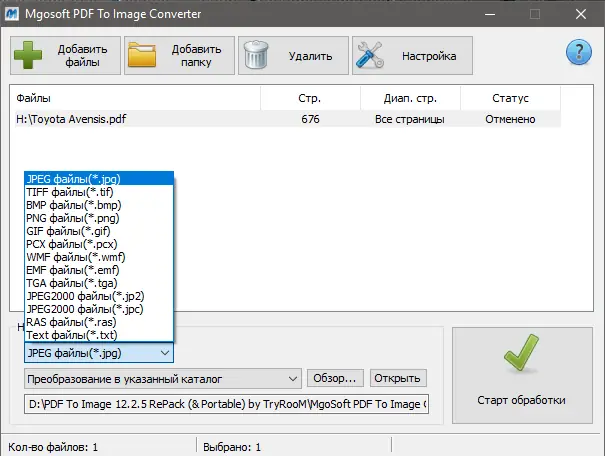Choose TGA файлы(*.tga) format option

coord(99,283)
